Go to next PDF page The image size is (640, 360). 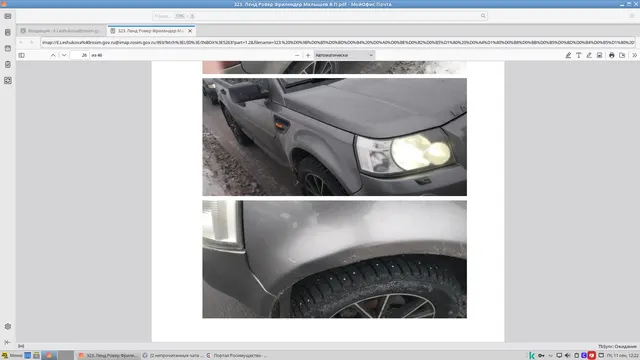point(64,55)
